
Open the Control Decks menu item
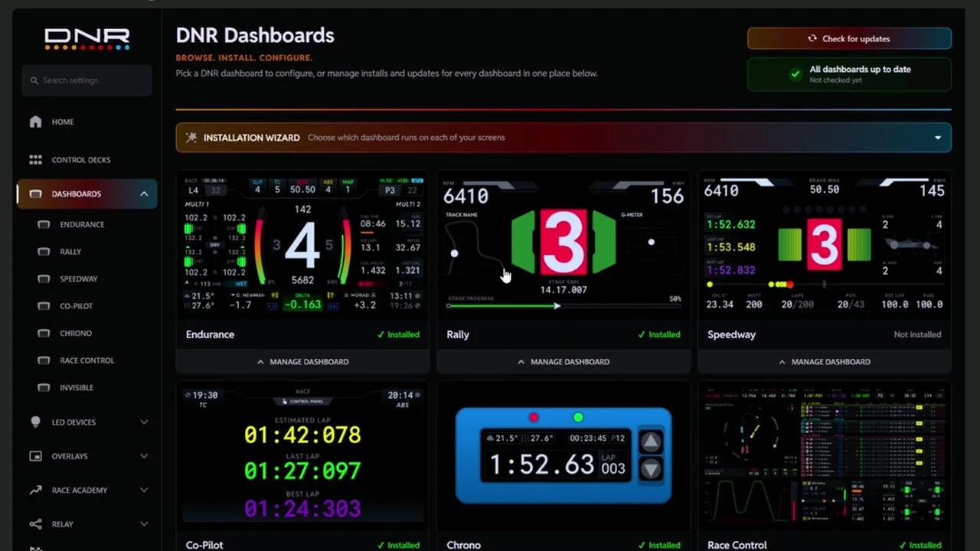87,160
